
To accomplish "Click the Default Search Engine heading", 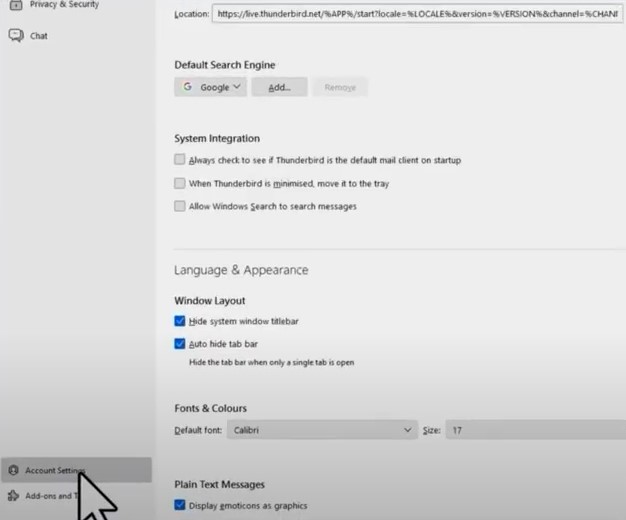I will pyautogui.click(x=225, y=65).
